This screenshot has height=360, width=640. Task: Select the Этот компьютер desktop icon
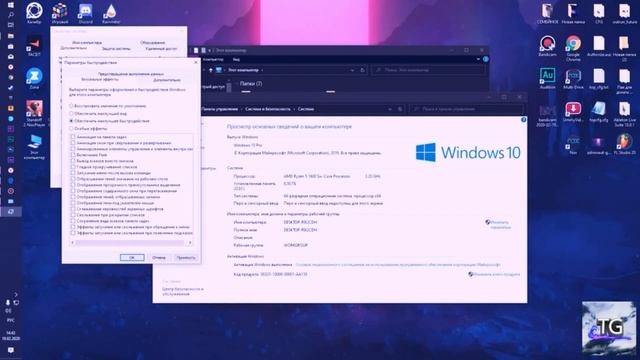point(34,147)
